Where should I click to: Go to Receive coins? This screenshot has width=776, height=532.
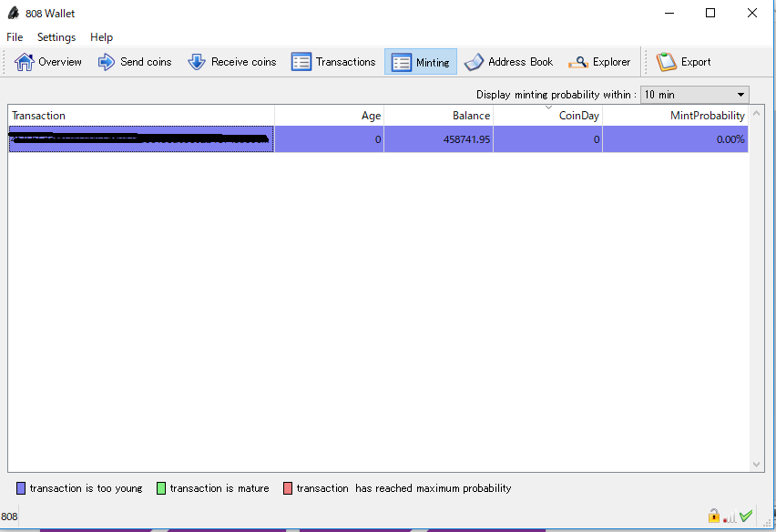231,62
